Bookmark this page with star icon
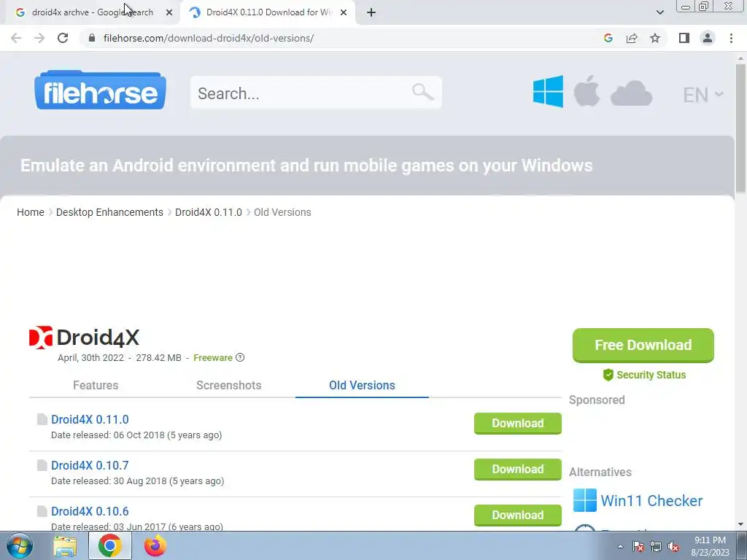 pos(655,38)
